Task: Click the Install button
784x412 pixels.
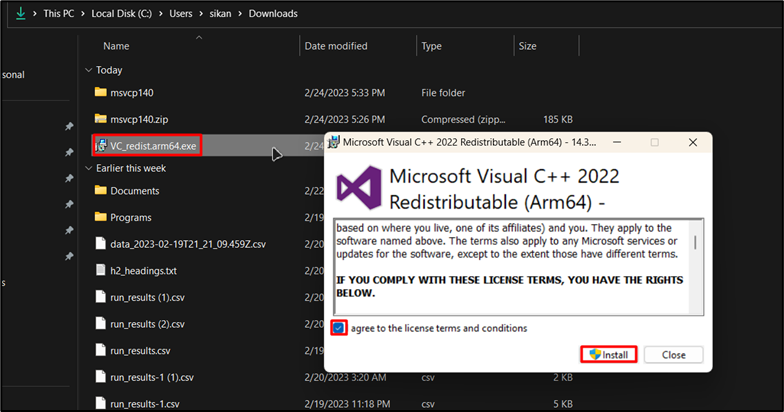Action: tap(608, 354)
